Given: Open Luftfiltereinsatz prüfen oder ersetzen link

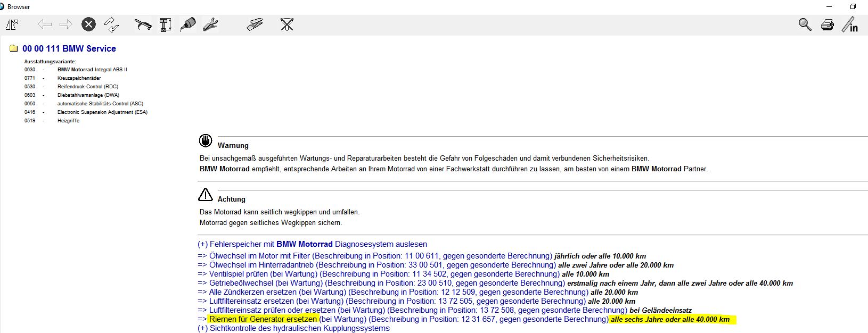Looking at the screenshot, I should point(412,310).
